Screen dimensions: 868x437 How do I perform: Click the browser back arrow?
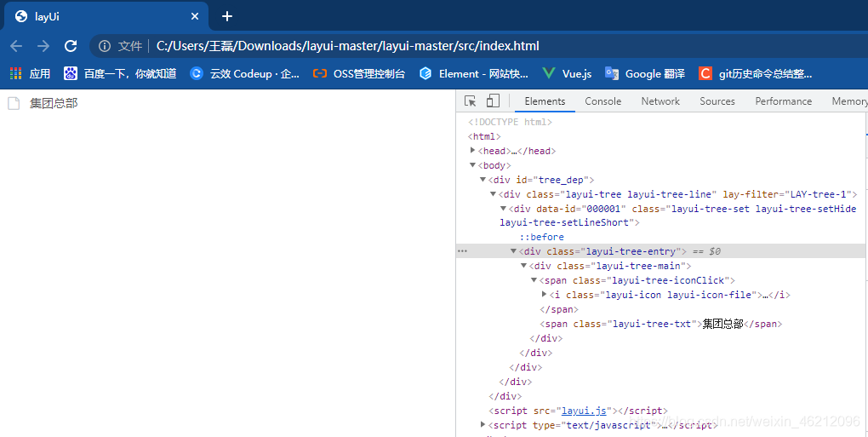16,46
